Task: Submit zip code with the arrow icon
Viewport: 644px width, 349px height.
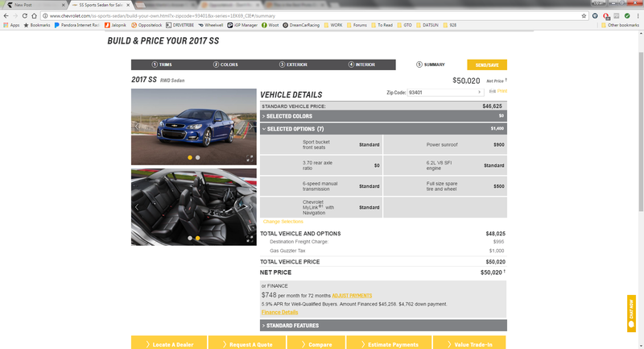Action: [479, 93]
